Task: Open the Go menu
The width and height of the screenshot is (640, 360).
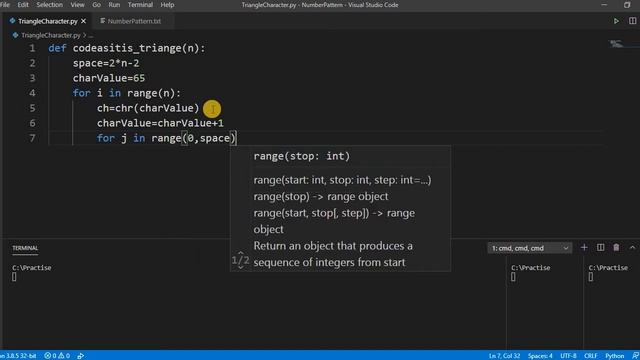Action: (x=96, y=5)
